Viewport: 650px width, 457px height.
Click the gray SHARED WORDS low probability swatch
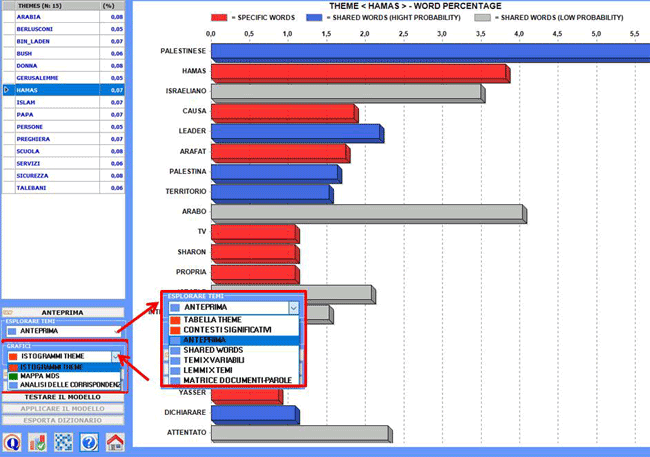(482, 17)
